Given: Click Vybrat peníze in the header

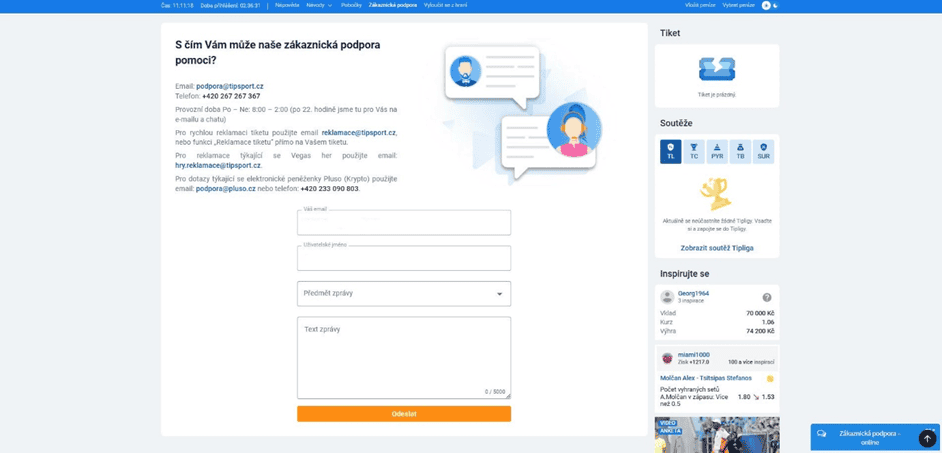Looking at the screenshot, I should coord(738,5).
